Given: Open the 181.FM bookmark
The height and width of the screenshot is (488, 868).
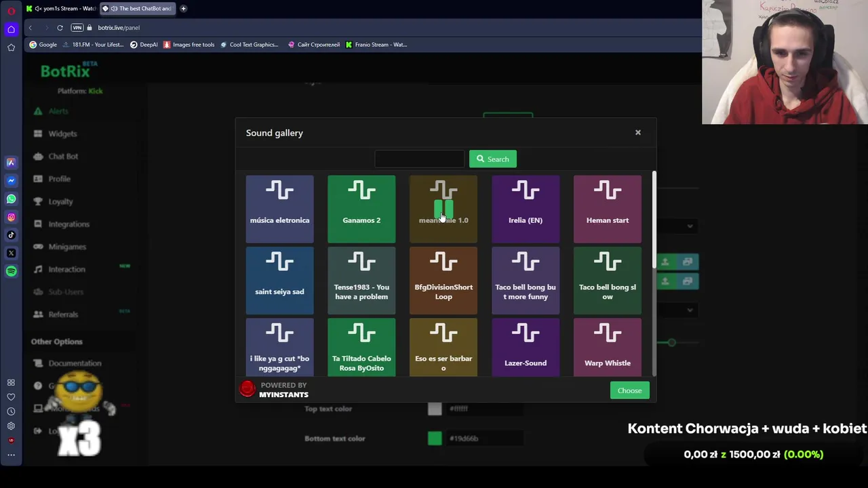Looking at the screenshot, I should pyautogui.click(x=93, y=45).
